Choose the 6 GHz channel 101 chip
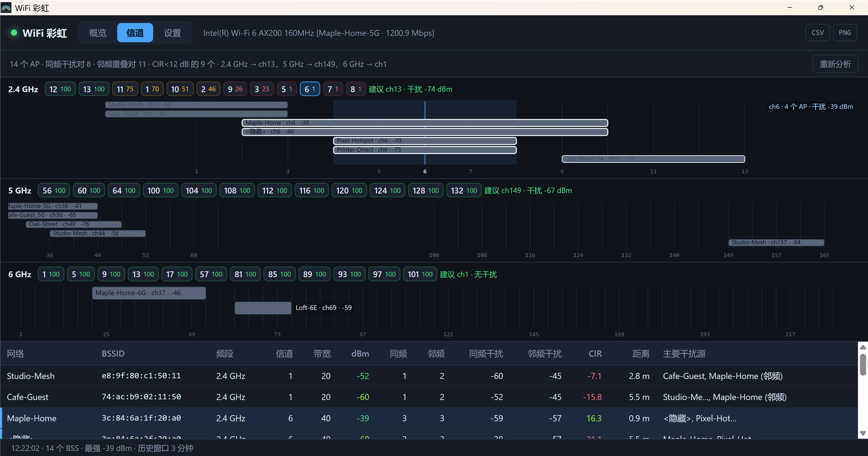This screenshot has height=456, width=868. [x=420, y=274]
